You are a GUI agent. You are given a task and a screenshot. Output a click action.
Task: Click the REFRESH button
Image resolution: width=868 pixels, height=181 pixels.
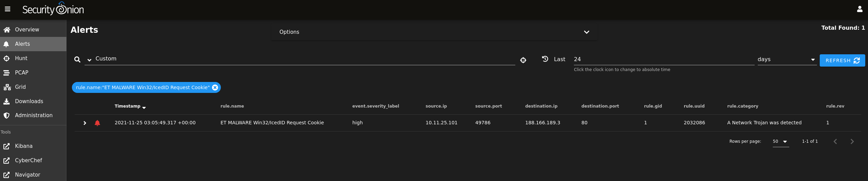[x=842, y=60]
